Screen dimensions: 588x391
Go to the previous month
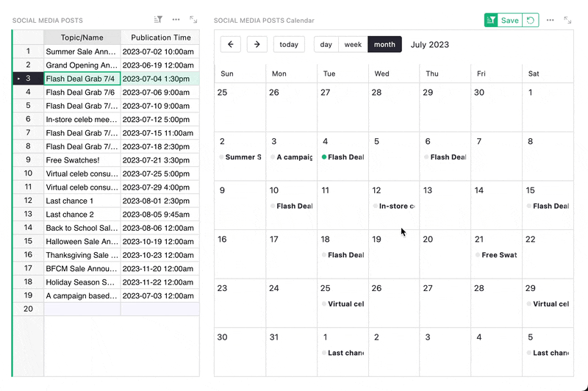tap(231, 45)
